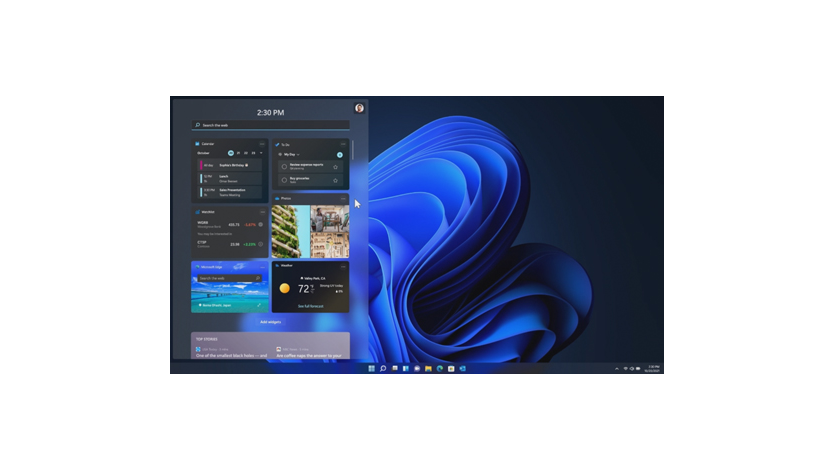The width and height of the screenshot is (834, 470).
Task: Open Calendar widget options menu
Action: point(262,144)
